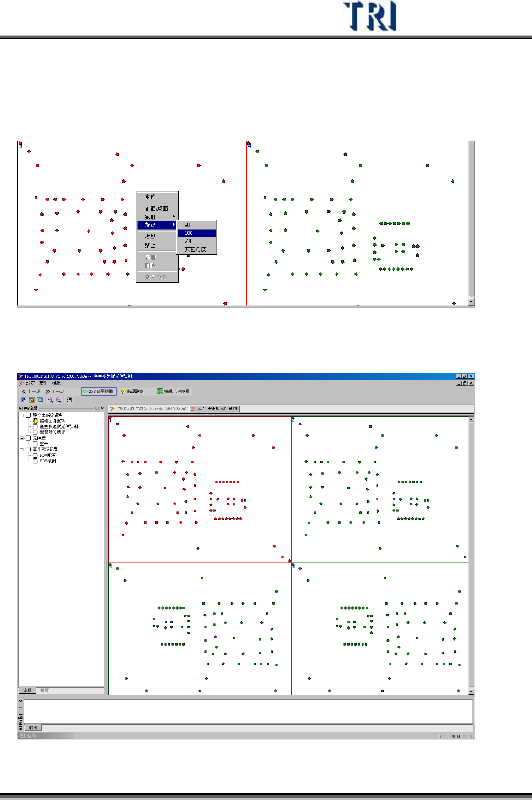Viewport: 532px width, 800px height.
Task: Toggle checkbox for 產生FOV配置
Action: point(29,450)
